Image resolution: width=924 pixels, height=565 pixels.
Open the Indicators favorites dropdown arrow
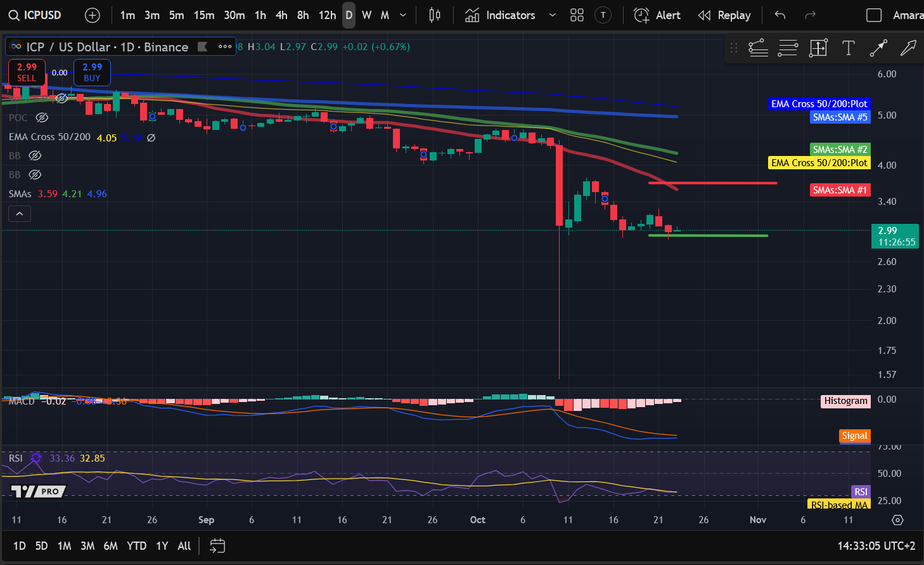[552, 15]
